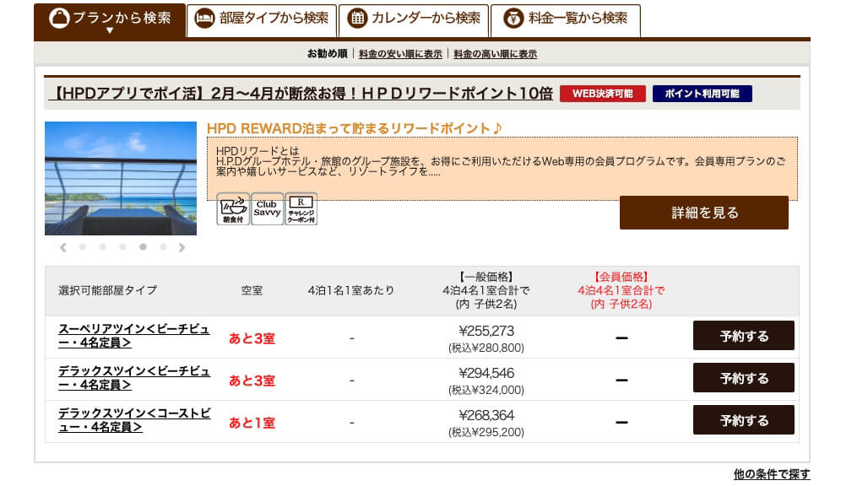Screen dimensions: 868x486
Task: Click 予約する for スーペリアツイン ビーチビュー room
Action: [x=743, y=335]
